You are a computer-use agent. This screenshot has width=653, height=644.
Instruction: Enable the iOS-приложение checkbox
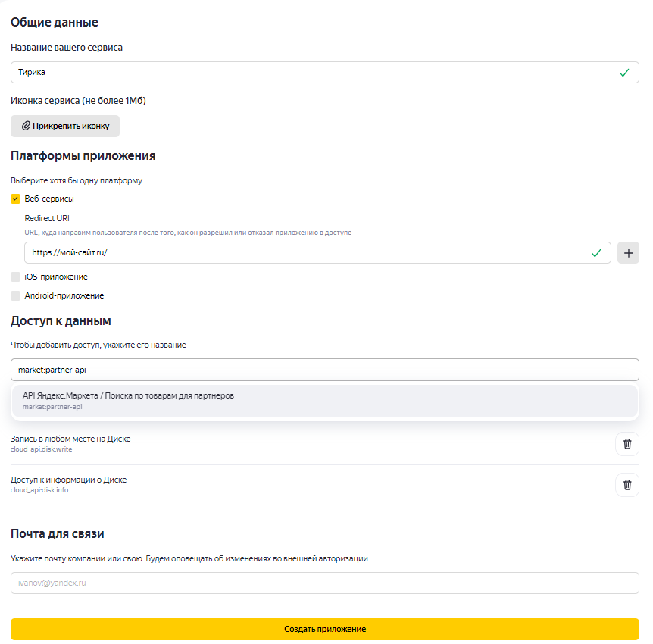point(15,277)
